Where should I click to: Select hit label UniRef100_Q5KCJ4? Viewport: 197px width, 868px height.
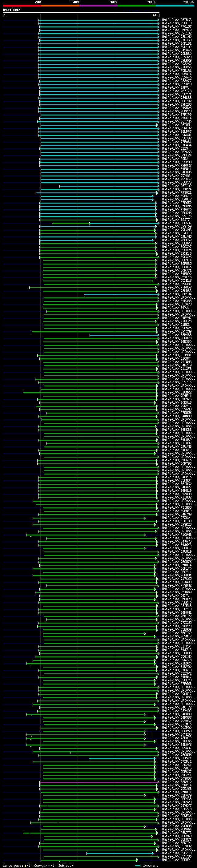point(176,785)
